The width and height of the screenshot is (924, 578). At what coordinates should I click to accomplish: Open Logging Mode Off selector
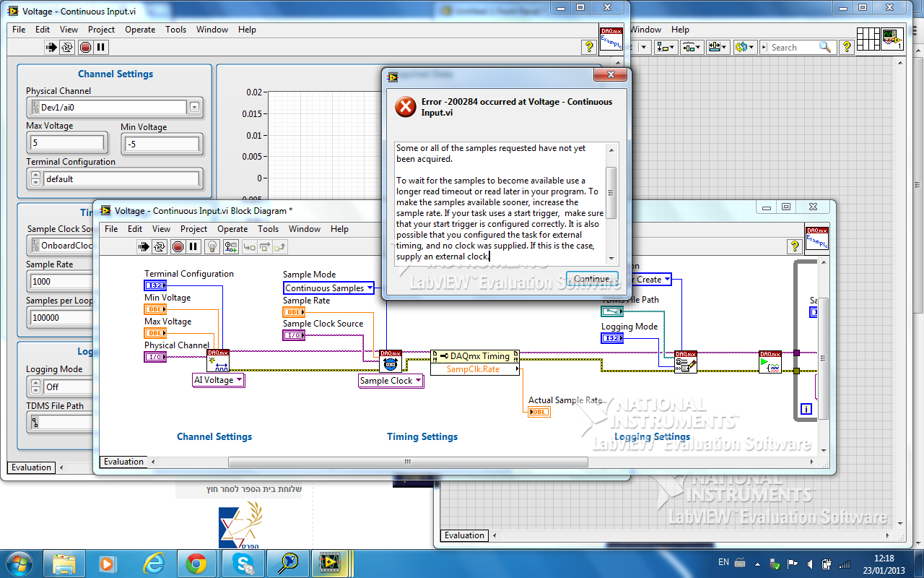tap(59, 387)
